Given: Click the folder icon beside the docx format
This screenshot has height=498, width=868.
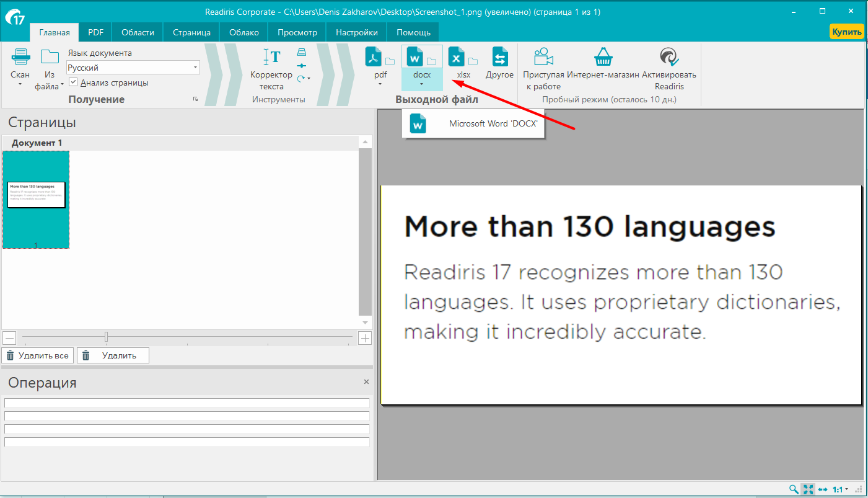Looking at the screenshot, I should 432,61.
